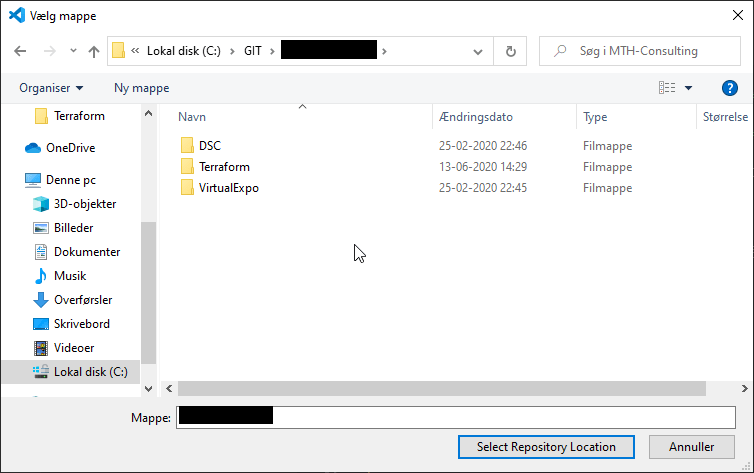The width and height of the screenshot is (754, 473).
Task: Open Dokumenter in the sidebar
Action: [x=87, y=252]
